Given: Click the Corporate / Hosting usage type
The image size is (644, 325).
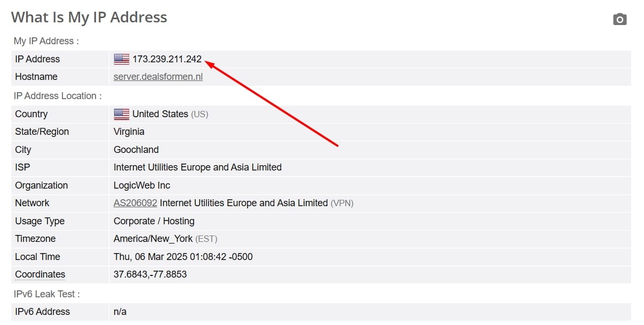Looking at the screenshot, I should 154,221.
